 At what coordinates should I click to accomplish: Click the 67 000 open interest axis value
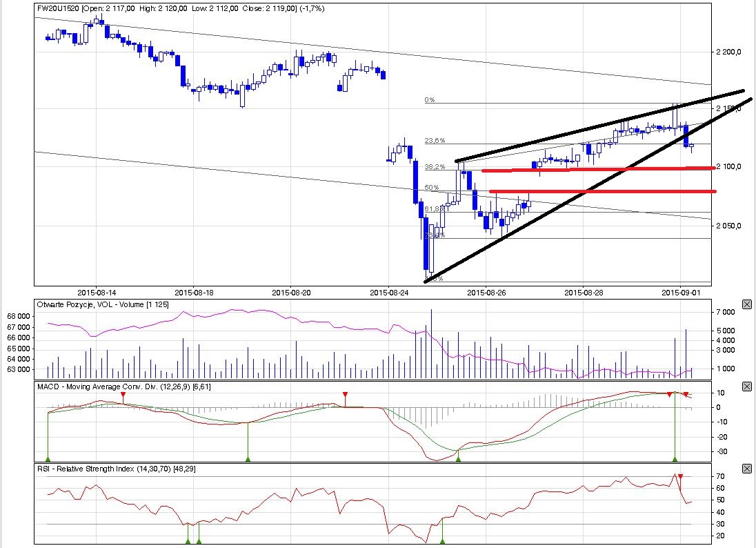(19, 327)
